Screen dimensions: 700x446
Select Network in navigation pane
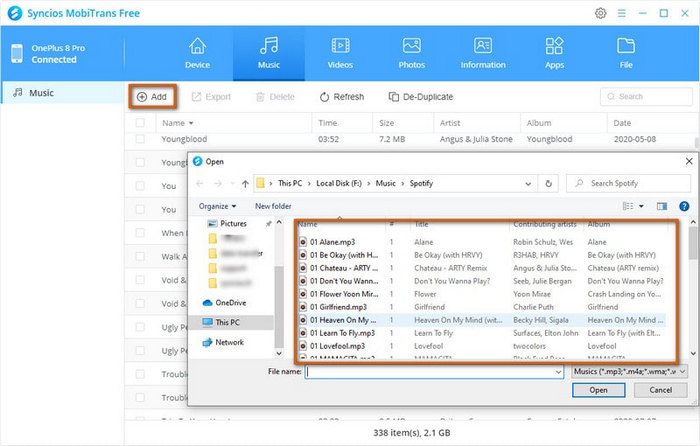(223, 342)
